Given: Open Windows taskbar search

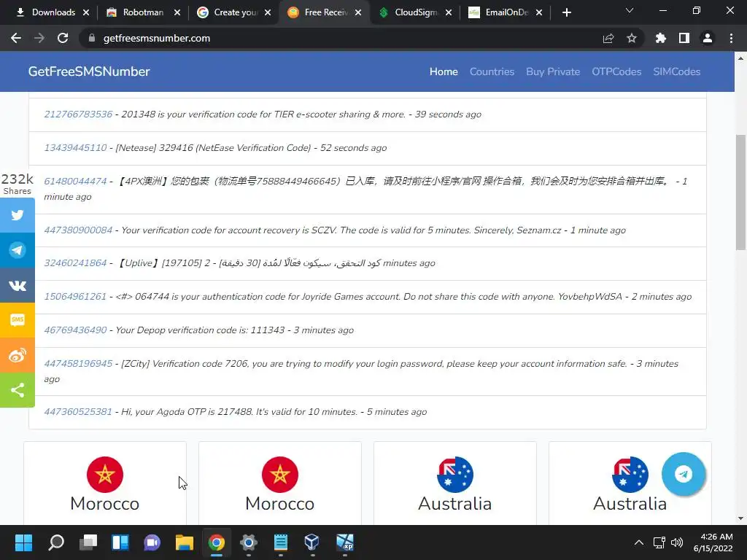Looking at the screenshot, I should [x=56, y=542].
